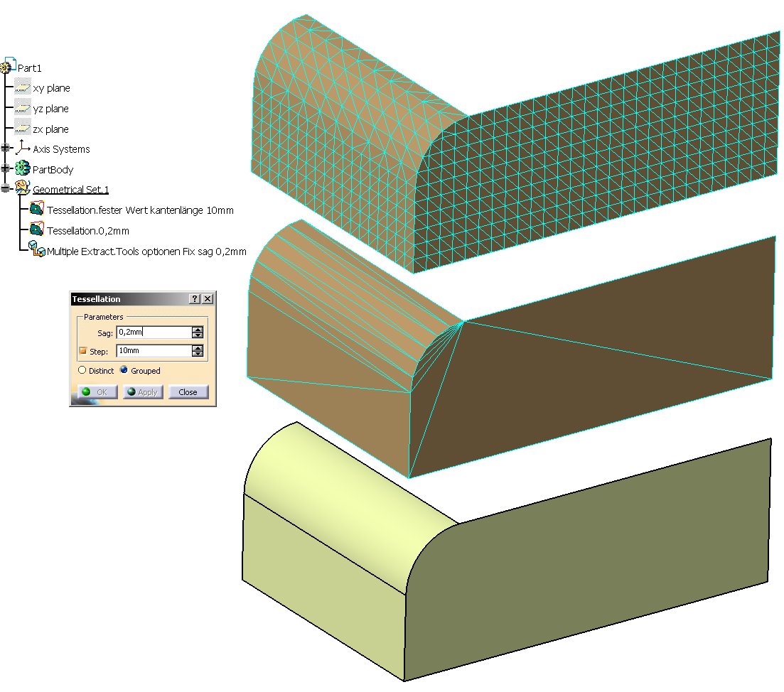Click icon of Tessellation.fester Wert kantenlänge 10mm
Viewport: 784px width, 692px height.
coord(36,209)
